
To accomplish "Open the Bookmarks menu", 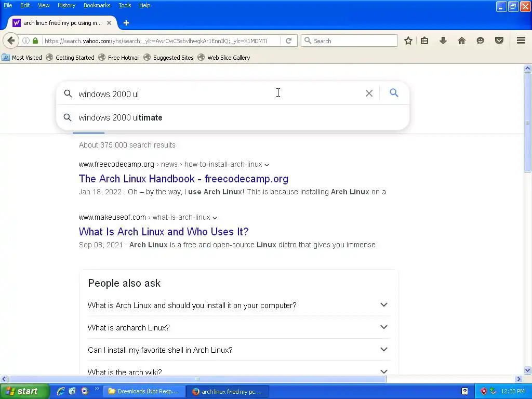I will pyautogui.click(x=97, y=5).
